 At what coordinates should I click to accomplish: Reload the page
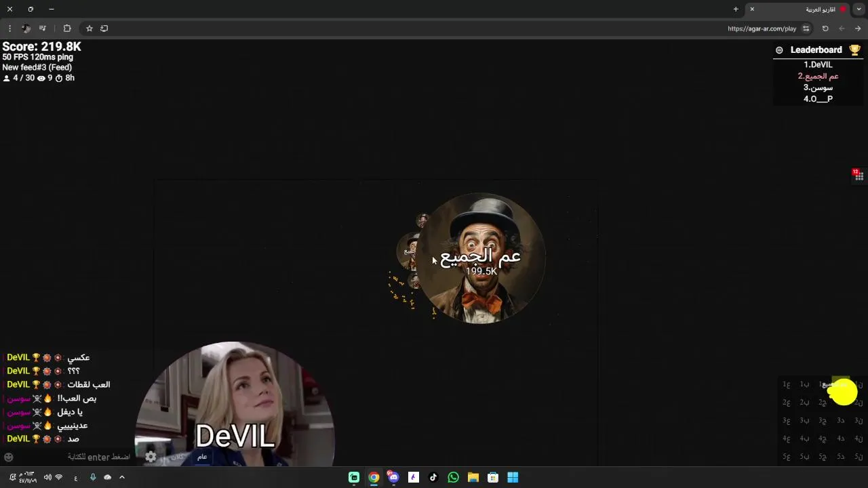pyautogui.click(x=825, y=28)
